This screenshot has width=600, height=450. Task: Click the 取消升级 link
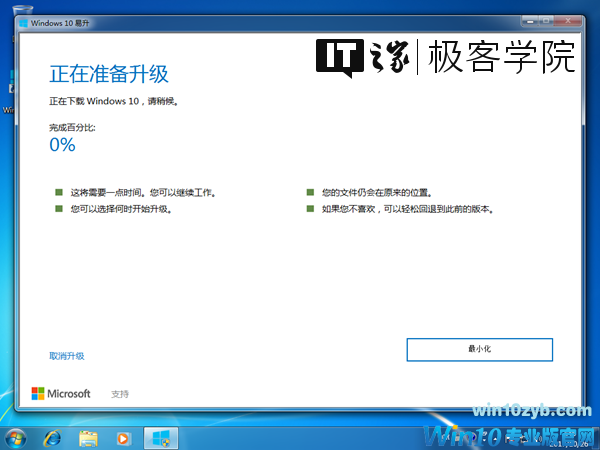tap(66, 356)
